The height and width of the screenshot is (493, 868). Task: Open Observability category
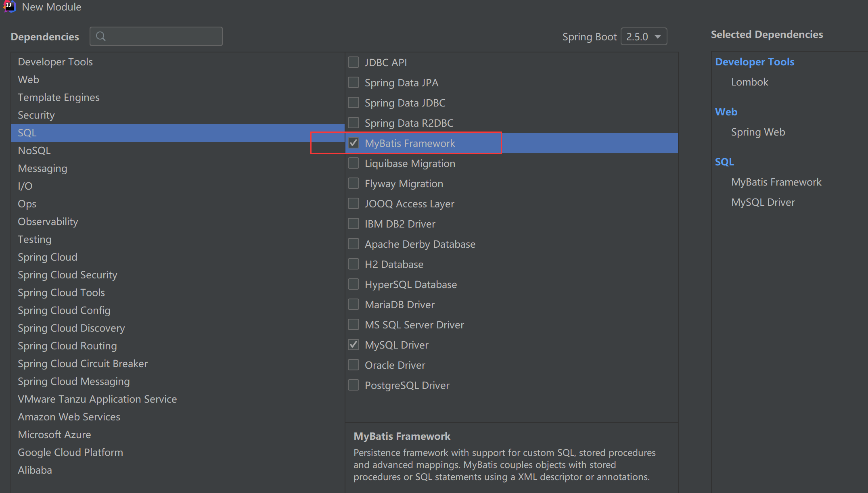[178, 221]
